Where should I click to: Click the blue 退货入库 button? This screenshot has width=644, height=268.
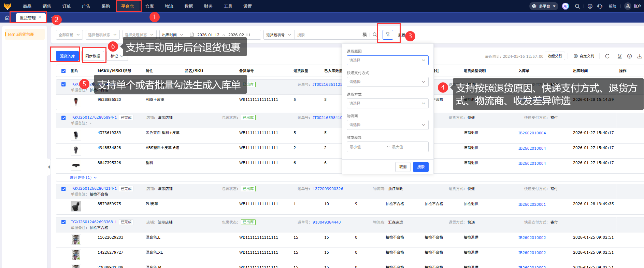tap(67, 56)
